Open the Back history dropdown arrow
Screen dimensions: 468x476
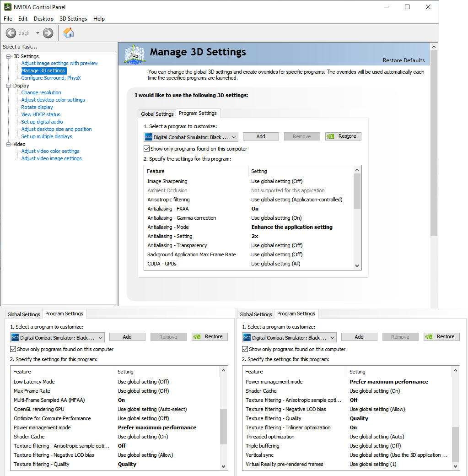coord(38,33)
